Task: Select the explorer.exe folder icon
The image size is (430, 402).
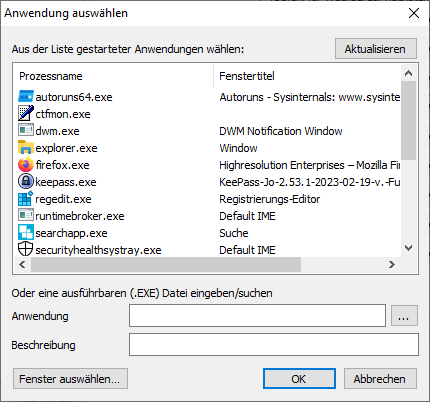Action: [x=26, y=147]
